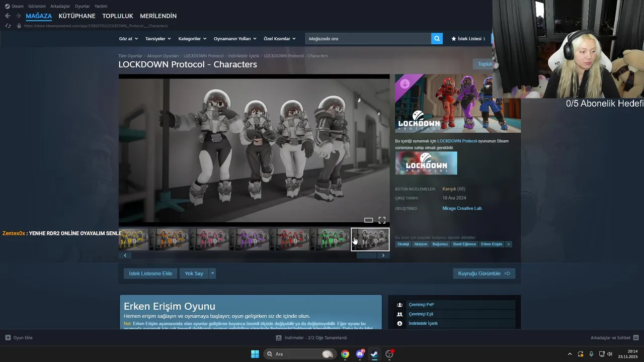Click the DLC download arrow badge on the header image
This screenshot has height=362, width=644.
405,84
